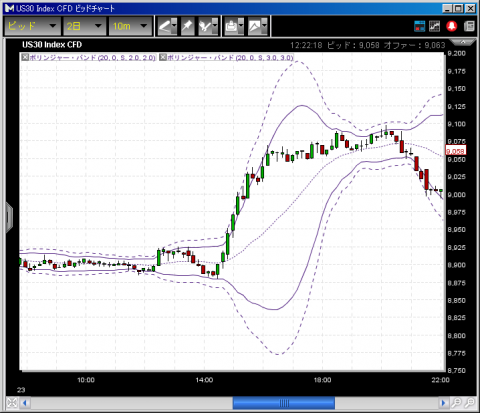Image resolution: width=480 pixels, height=413 pixels.
Task: Open the 2日 period dropdown
Action: coord(84,26)
